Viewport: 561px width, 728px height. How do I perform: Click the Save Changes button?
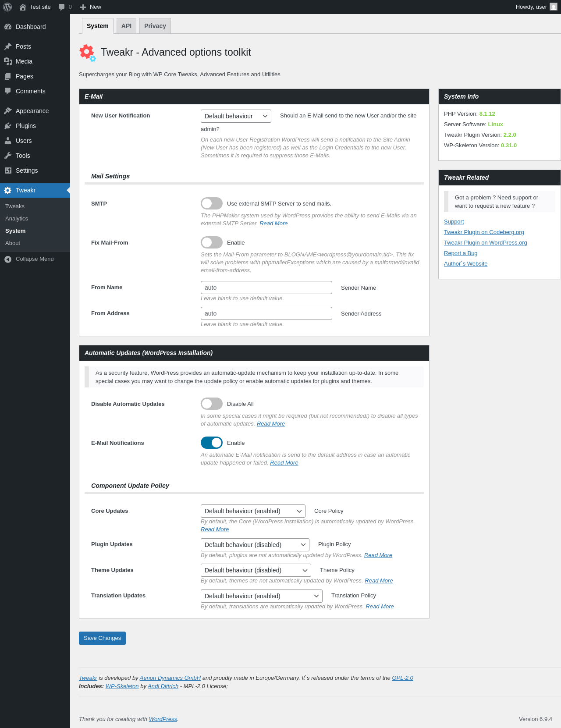pos(102,638)
